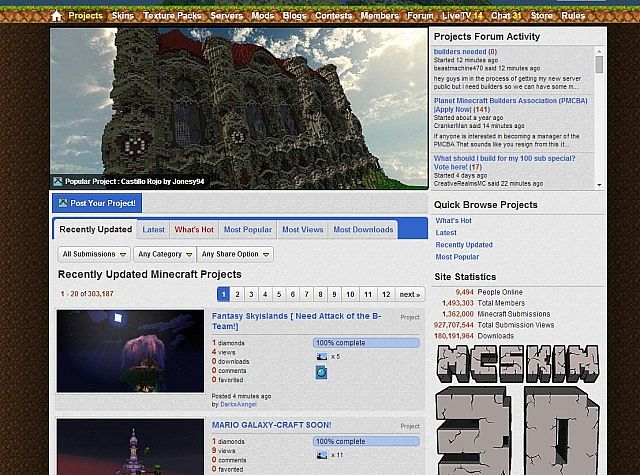640x475 pixels.
Task: Click 100% complete bar on Fantasy Skyislands
Action: coord(366,343)
